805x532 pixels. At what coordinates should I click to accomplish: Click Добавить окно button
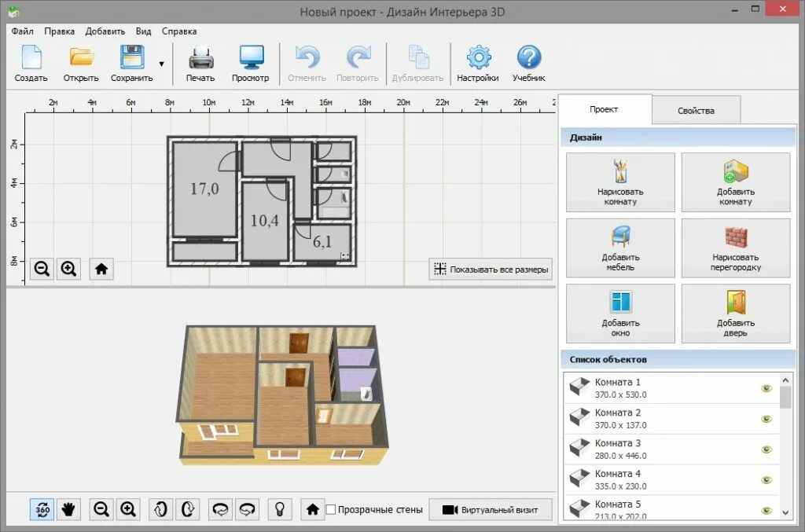coord(621,314)
